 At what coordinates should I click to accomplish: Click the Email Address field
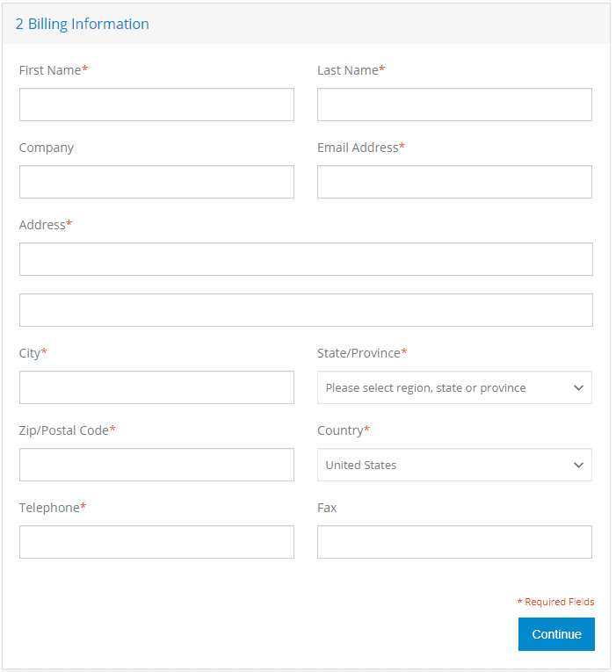pos(454,182)
